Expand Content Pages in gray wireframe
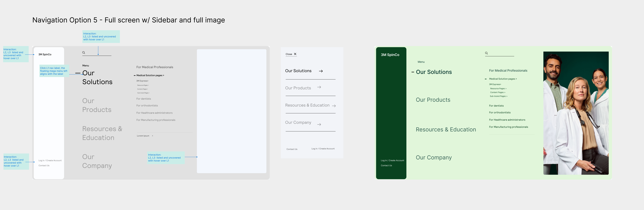This screenshot has width=644, height=210. click(x=142, y=89)
